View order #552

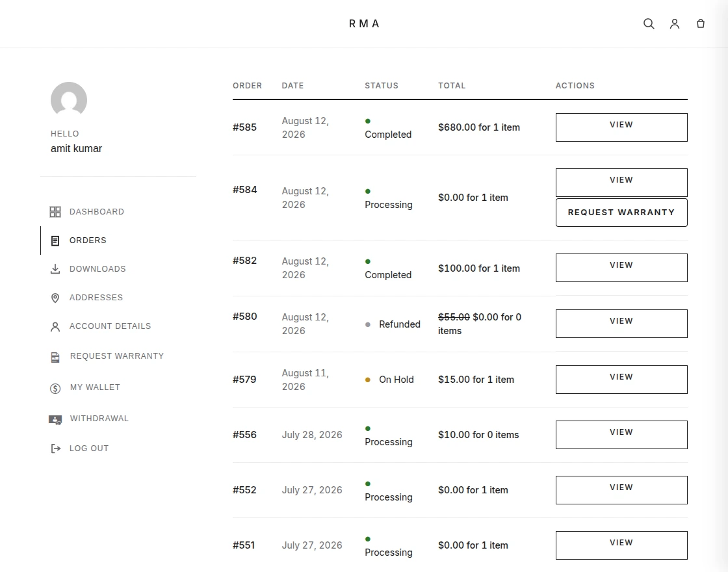pos(621,490)
